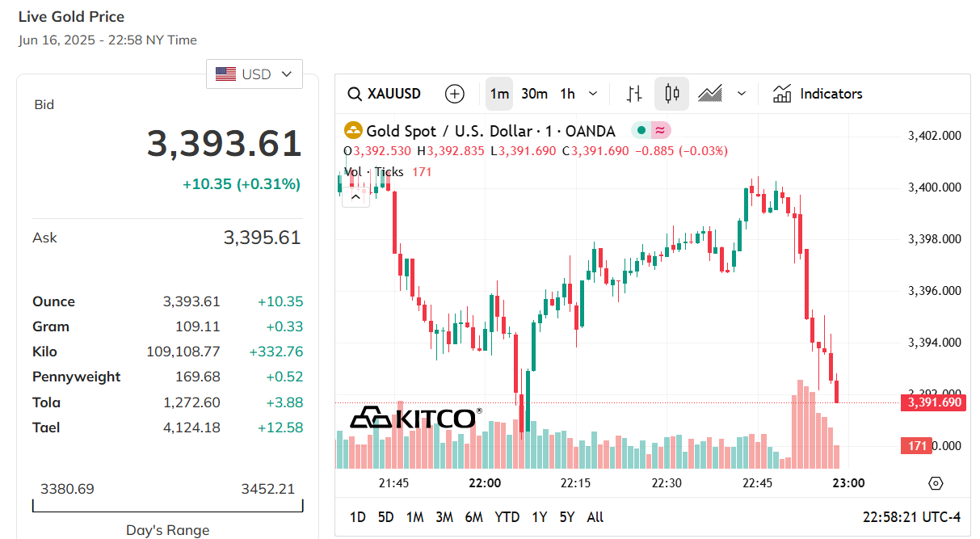Click the red 3,391.690 price label

(932, 402)
